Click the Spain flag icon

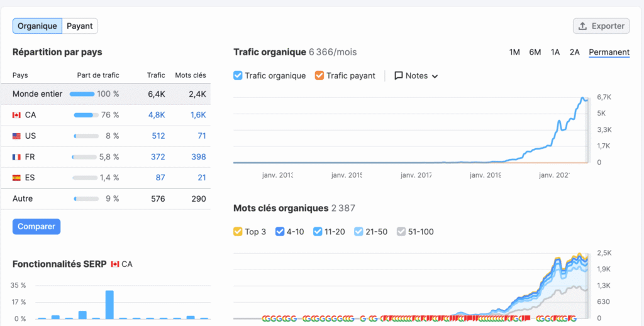(17, 178)
